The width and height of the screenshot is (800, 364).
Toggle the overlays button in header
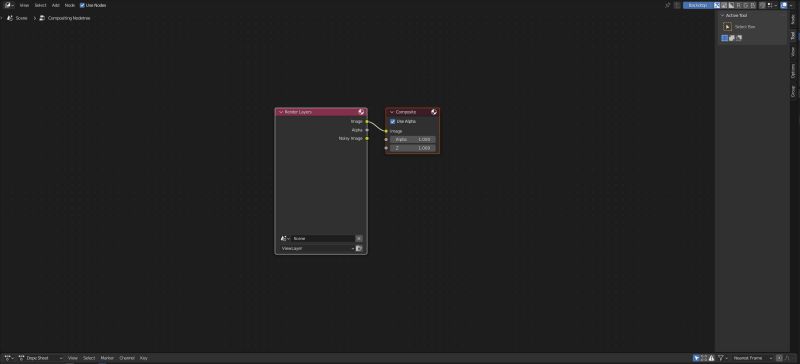pos(784,5)
